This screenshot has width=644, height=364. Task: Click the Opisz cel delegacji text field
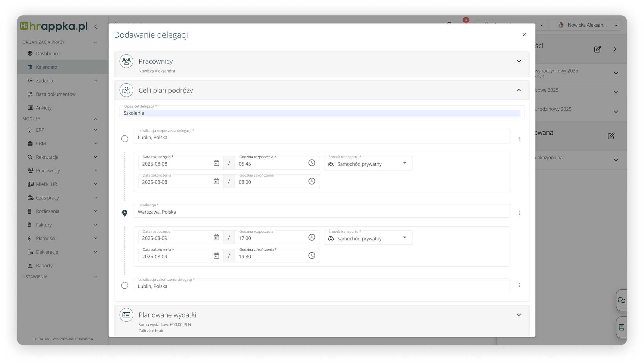pos(321,113)
